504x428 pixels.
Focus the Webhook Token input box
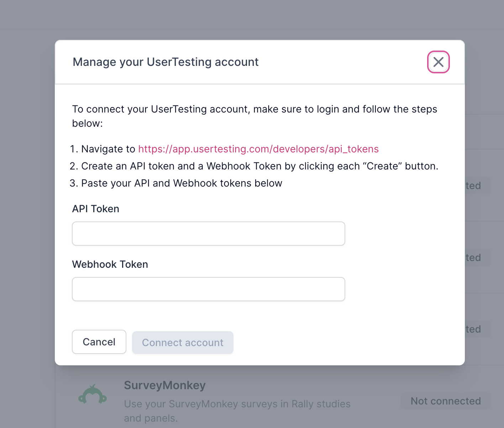click(208, 289)
